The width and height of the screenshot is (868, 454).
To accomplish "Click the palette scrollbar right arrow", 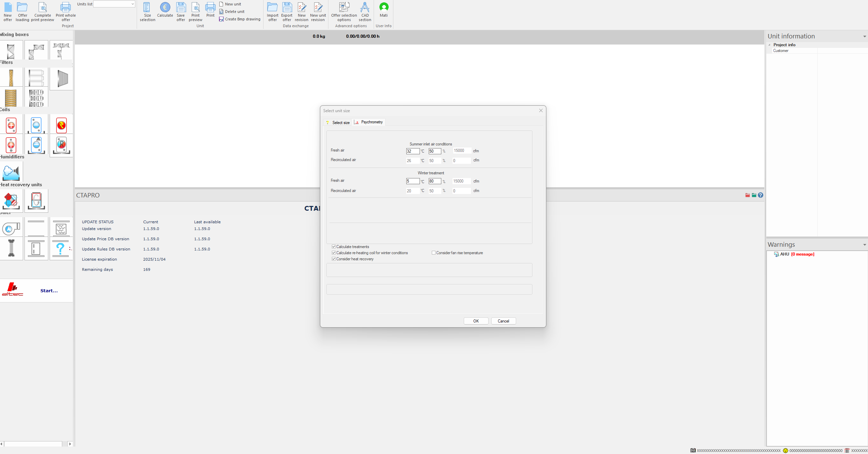I will (70, 444).
